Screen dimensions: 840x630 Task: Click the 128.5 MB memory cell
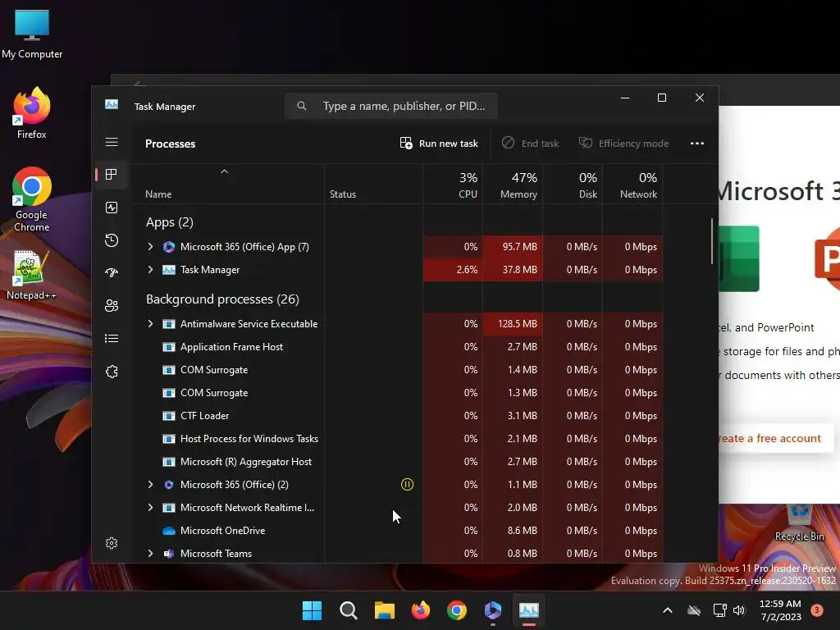(513, 323)
